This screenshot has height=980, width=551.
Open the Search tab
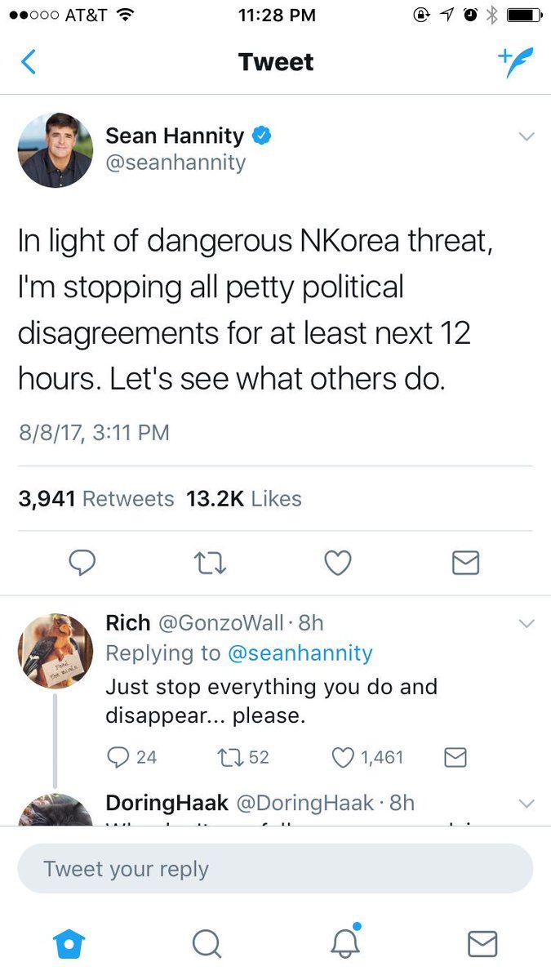point(206,944)
